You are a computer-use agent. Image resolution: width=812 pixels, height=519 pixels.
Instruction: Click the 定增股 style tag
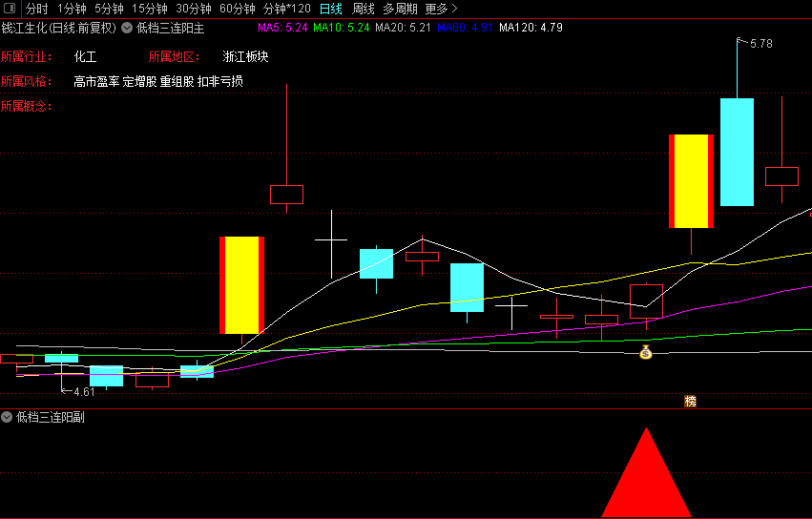point(140,81)
